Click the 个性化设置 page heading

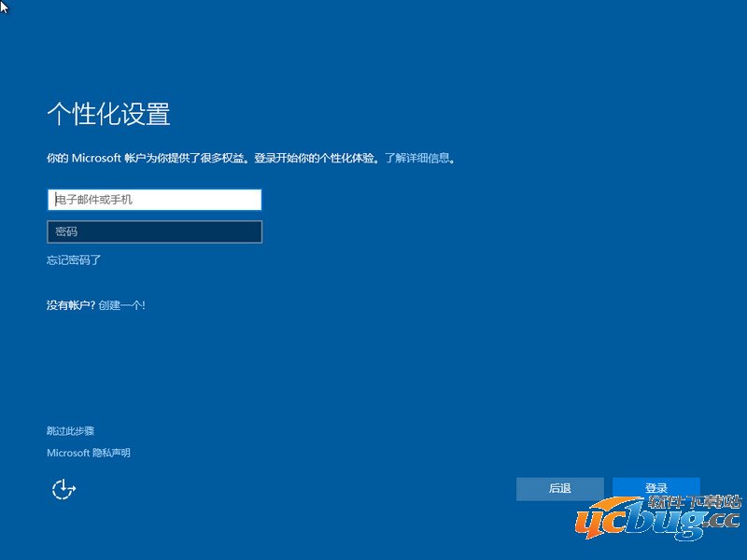(x=108, y=114)
